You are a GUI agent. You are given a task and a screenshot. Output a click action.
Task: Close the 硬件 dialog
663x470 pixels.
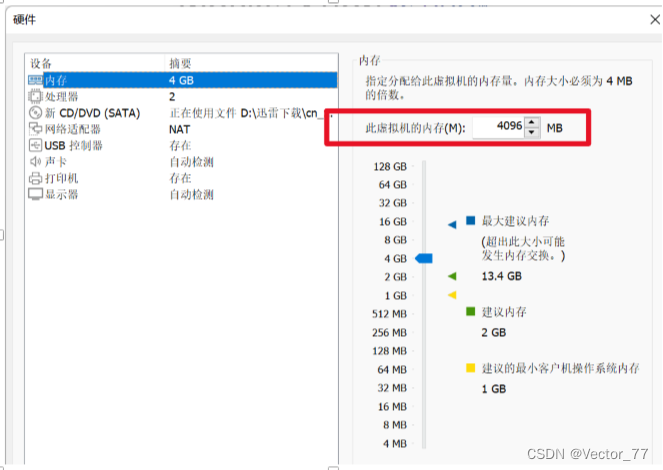point(655,19)
